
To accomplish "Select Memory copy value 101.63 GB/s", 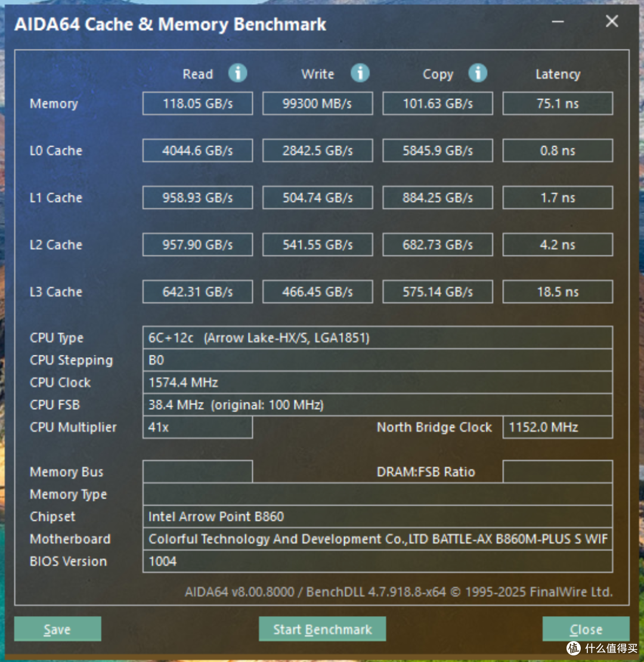I will pyautogui.click(x=438, y=103).
